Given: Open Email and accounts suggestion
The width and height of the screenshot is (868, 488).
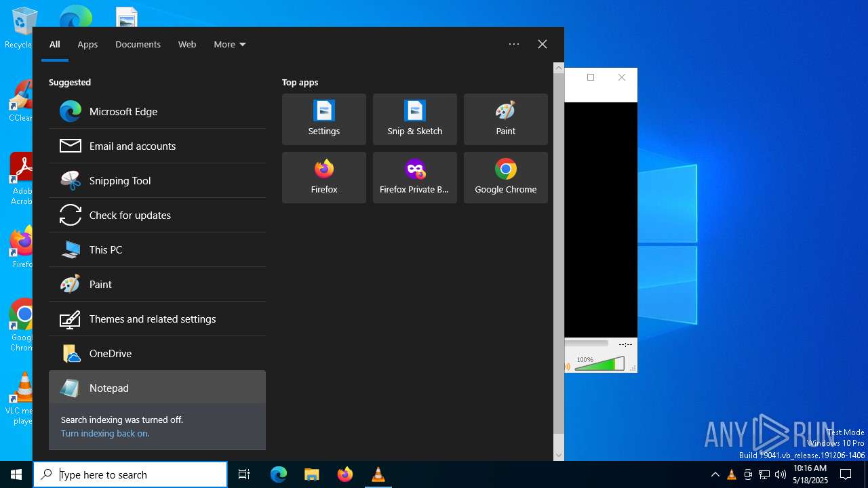Looking at the screenshot, I should tap(157, 146).
